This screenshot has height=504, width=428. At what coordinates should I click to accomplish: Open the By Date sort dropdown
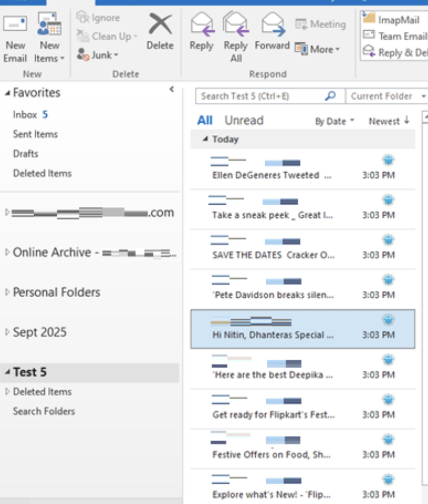point(334,122)
